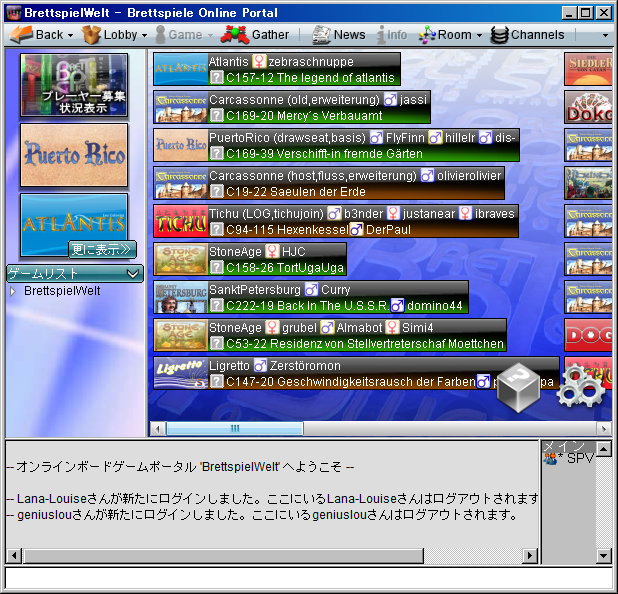Open the Puerto Rico sidebar thumbnail
The width and height of the screenshot is (618, 594).
tap(74, 155)
